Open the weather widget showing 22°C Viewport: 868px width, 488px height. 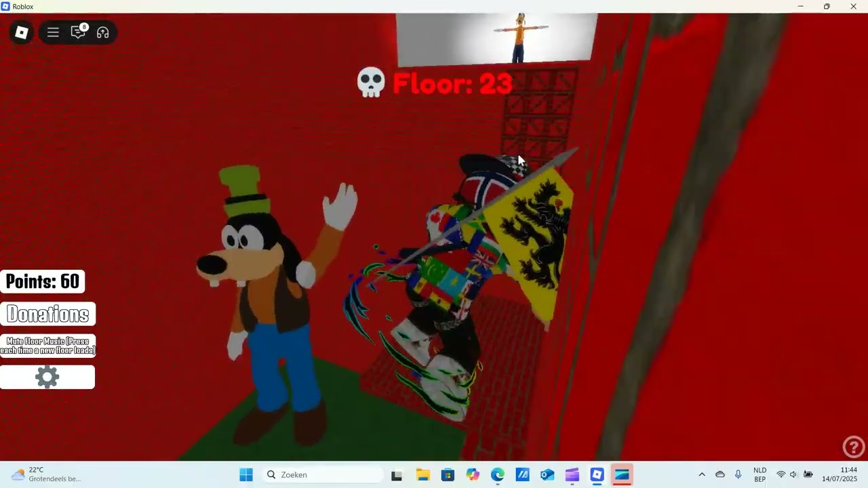click(x=46, y=474)
